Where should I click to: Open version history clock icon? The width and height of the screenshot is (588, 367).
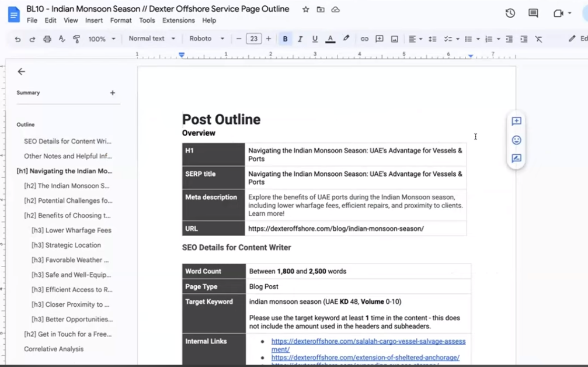pyautogui.click(x=510, y=13)
